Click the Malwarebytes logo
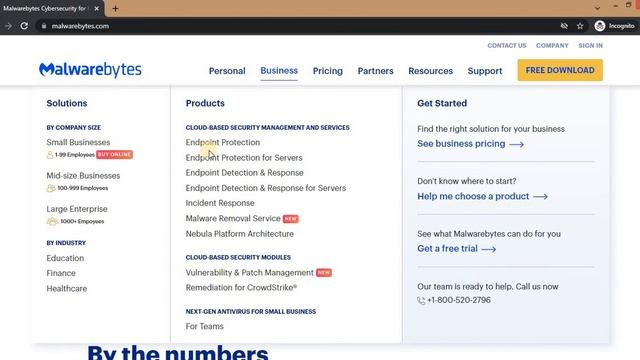The height and width of the screenshot is (360, 640). (x=90, y=70)
